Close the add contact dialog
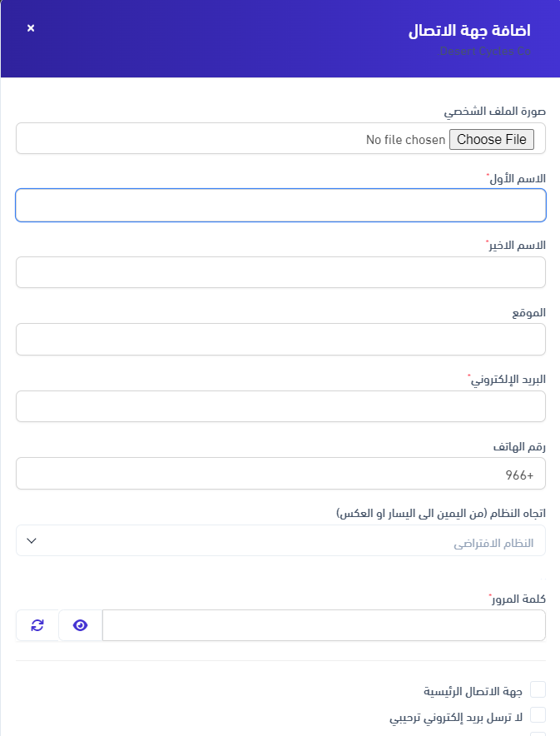 coord(31,28)
